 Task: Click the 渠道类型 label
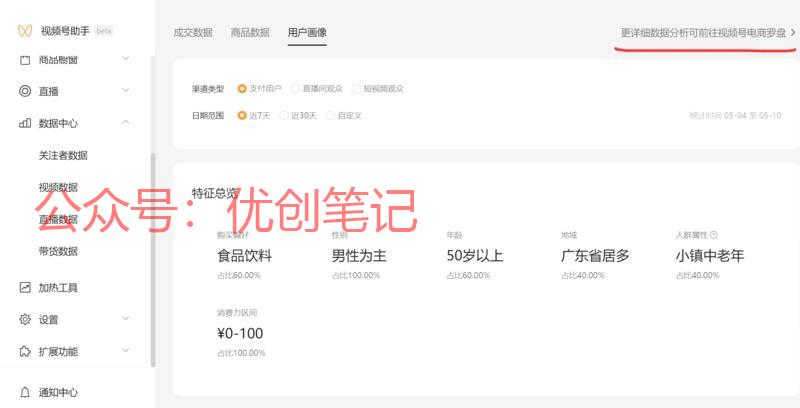click(208, 89)
